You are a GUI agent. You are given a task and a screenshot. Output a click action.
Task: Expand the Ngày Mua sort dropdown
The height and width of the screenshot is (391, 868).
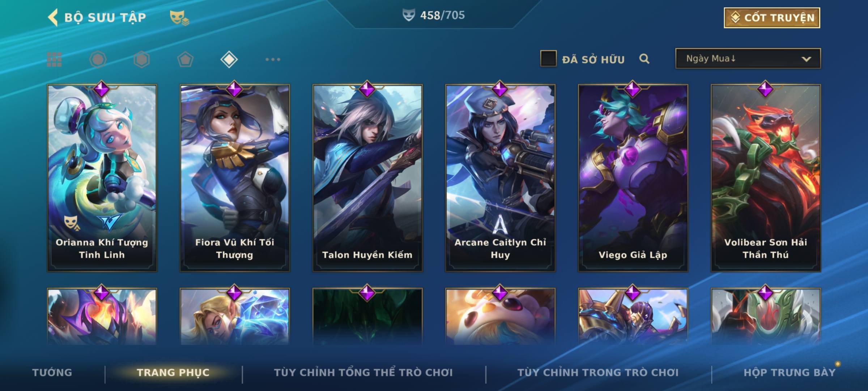[x=748, y=59]
